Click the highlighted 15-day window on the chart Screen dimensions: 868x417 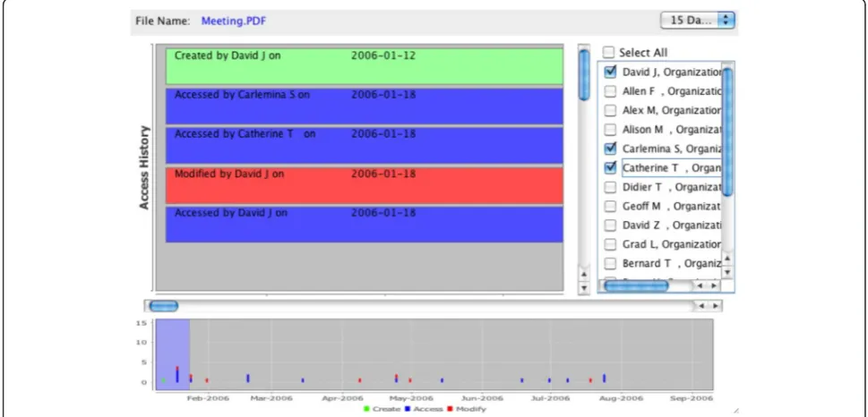173,354
